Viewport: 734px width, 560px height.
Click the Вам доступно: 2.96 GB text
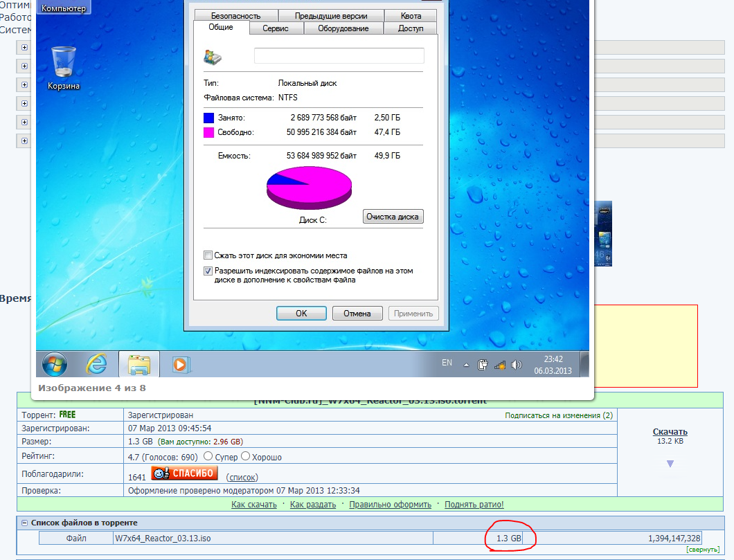[x=200, y=441]
